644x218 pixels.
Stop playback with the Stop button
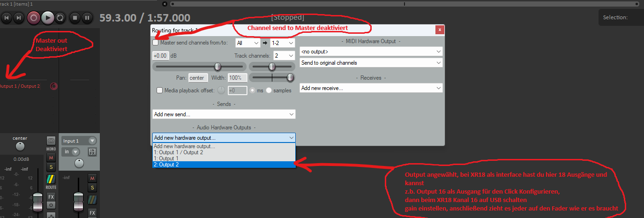[75, 18]
